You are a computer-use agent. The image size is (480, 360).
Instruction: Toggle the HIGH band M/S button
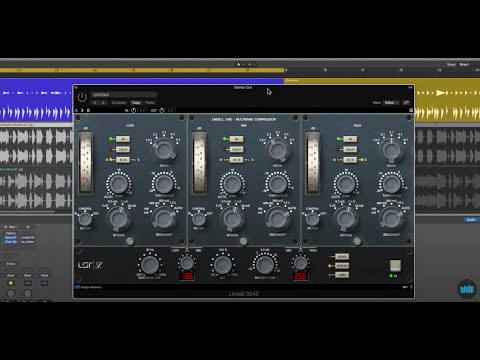pyautogui.click(x=350, y=160)
